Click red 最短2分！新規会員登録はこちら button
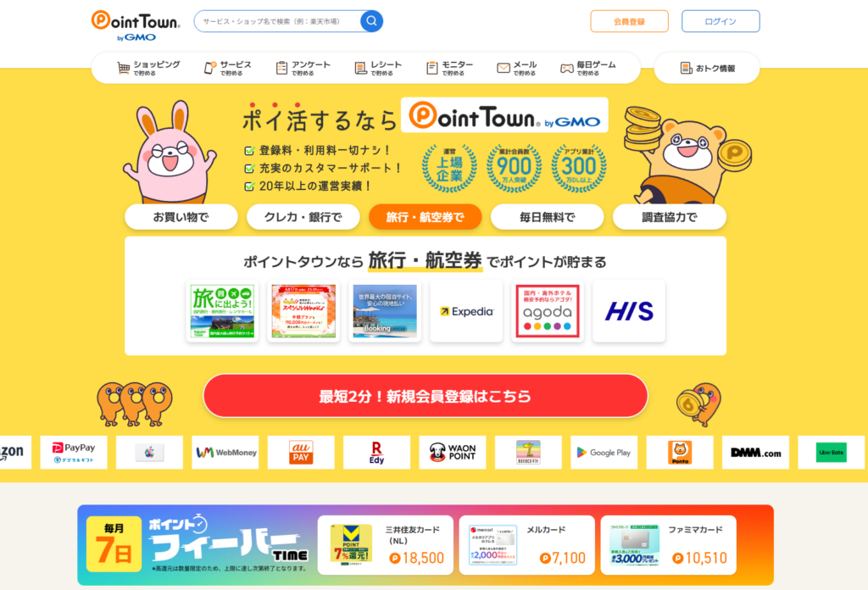Viewport: 868px width, 590px height. (x=426, y=396)
